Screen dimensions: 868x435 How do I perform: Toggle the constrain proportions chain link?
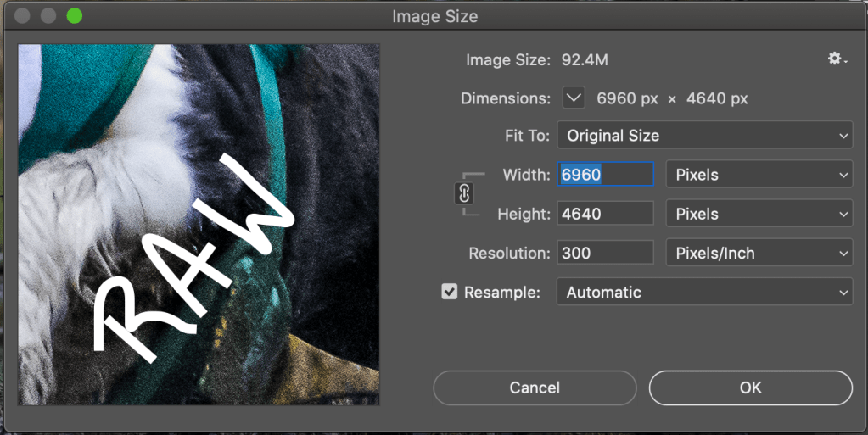pos(464,194)
